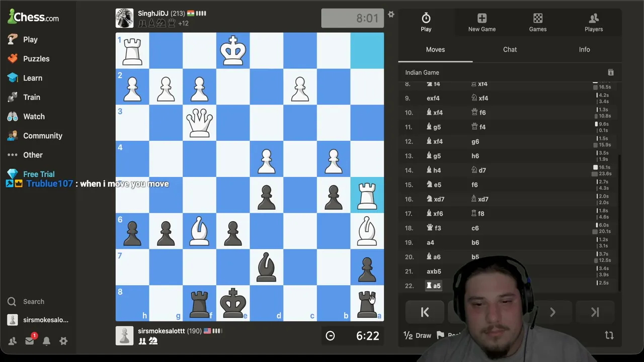644x362 pixels.
Task: Open Watch in the sidebar
Action: pos(34,116)
